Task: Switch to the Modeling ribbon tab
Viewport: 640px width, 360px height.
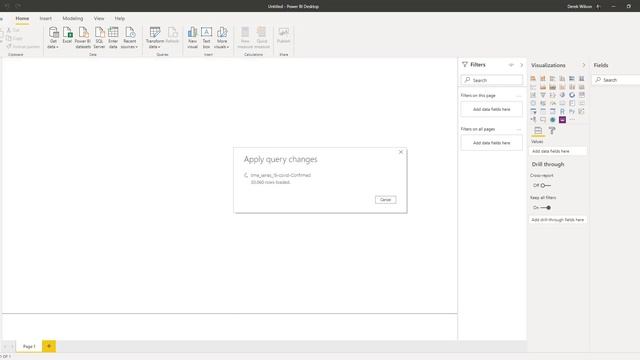Action: pyautogui.click(x=73, y=18)
